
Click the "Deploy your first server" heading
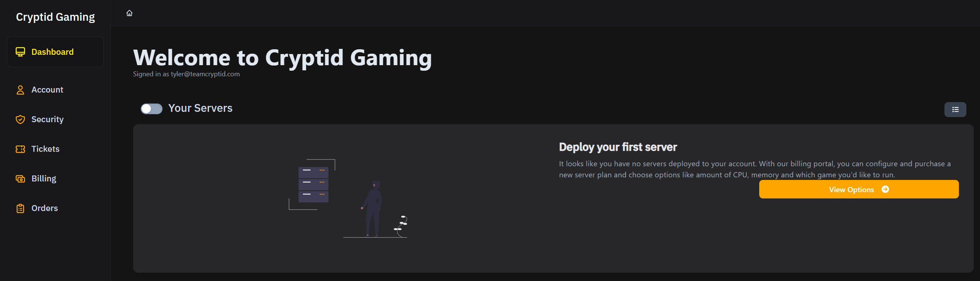(x=618, y=147)
